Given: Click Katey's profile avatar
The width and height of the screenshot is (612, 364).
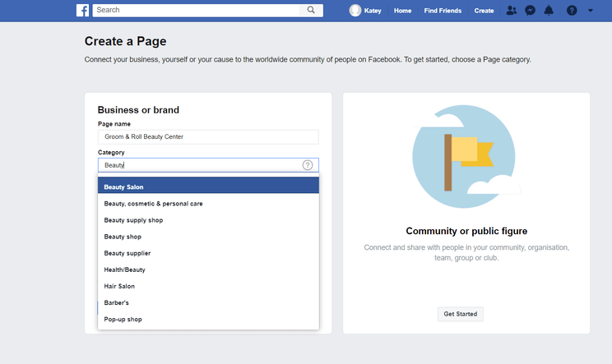Looking at the screenshot, I should pyautogui.click(x=355, y=11).
